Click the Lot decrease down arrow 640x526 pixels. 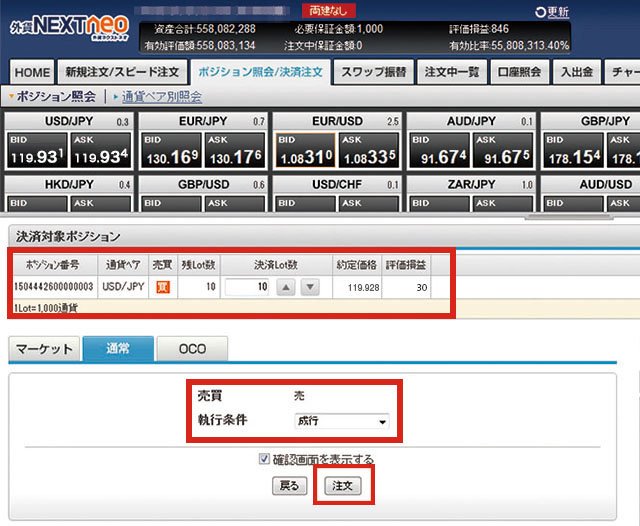pos(310,287)
